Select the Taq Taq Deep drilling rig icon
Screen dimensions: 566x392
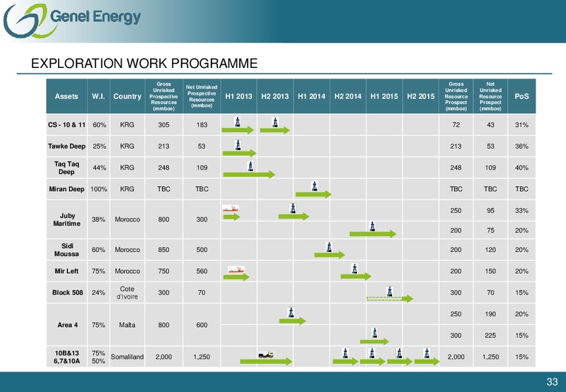coord(250,166)
